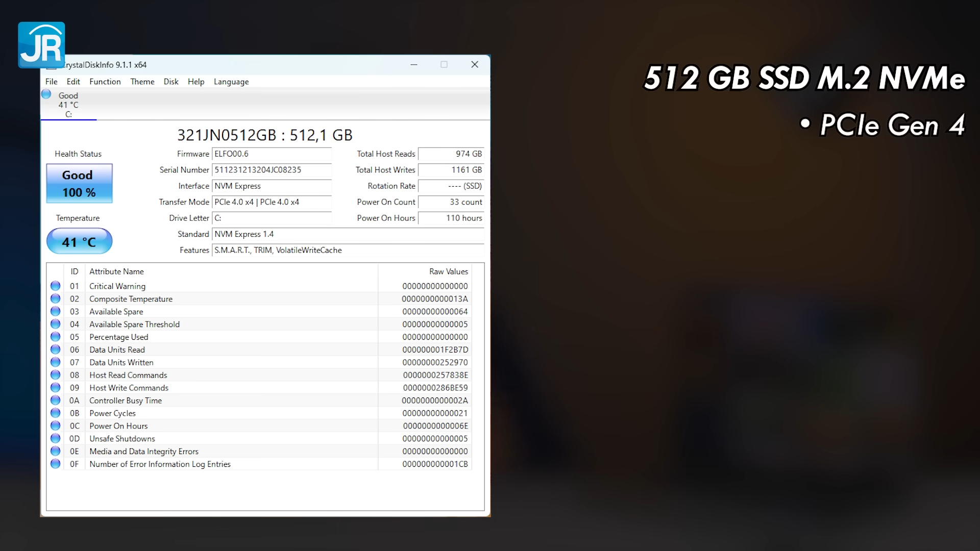Image resolution: width=980 pixels, height=551 pixels.
Task: Click the 41 °C temperature button
Action: [79, 241]
